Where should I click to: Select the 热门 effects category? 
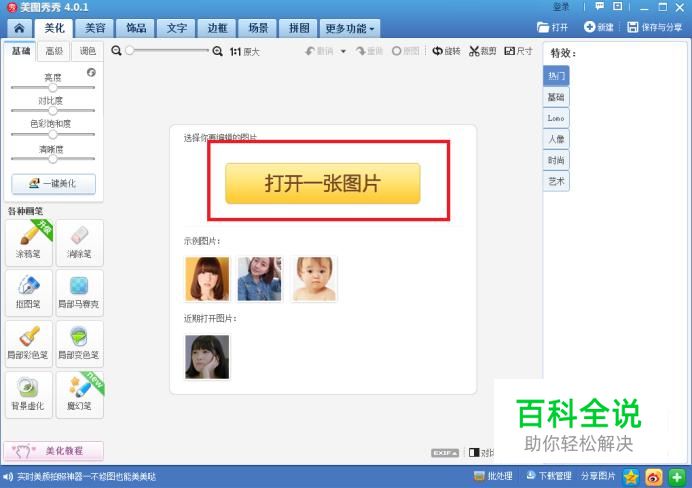click(x=556, y=76)
